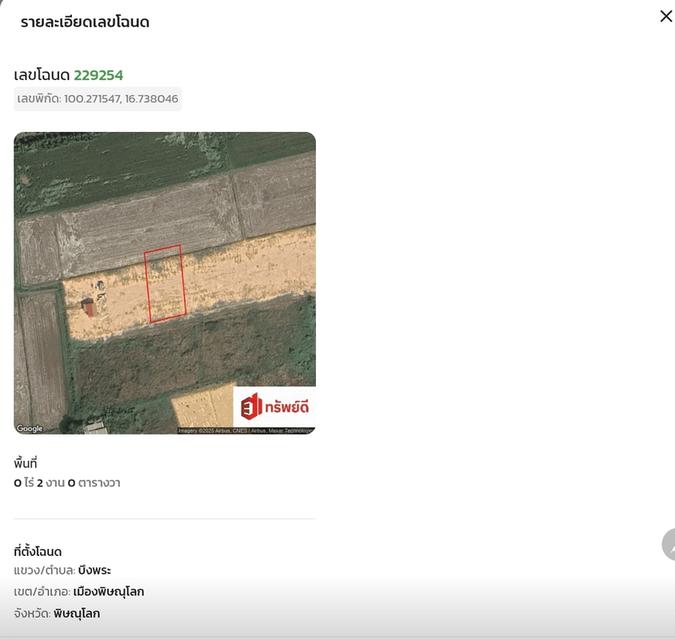Click the coordinates chip 100.271547, 16.738046

pyautogui.click(x=98, y=99)
